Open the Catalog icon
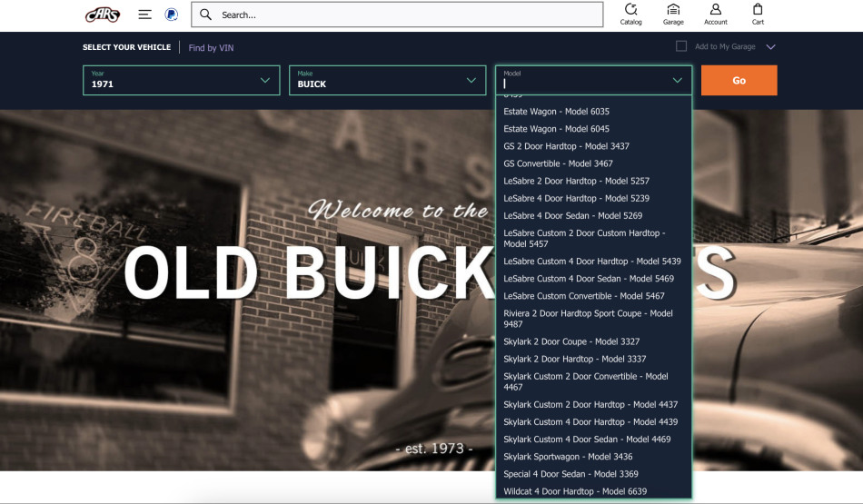 coord(630,14)
